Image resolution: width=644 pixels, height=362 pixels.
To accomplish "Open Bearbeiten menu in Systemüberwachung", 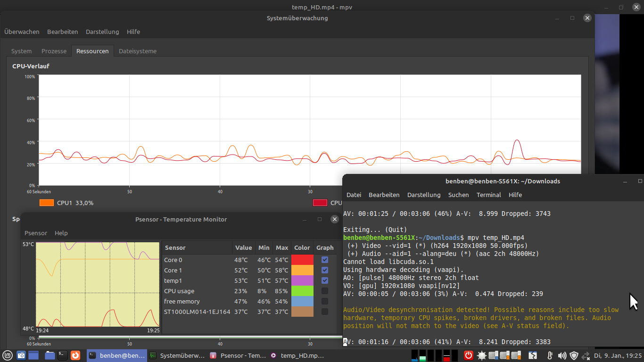I will tap(63, 32).
